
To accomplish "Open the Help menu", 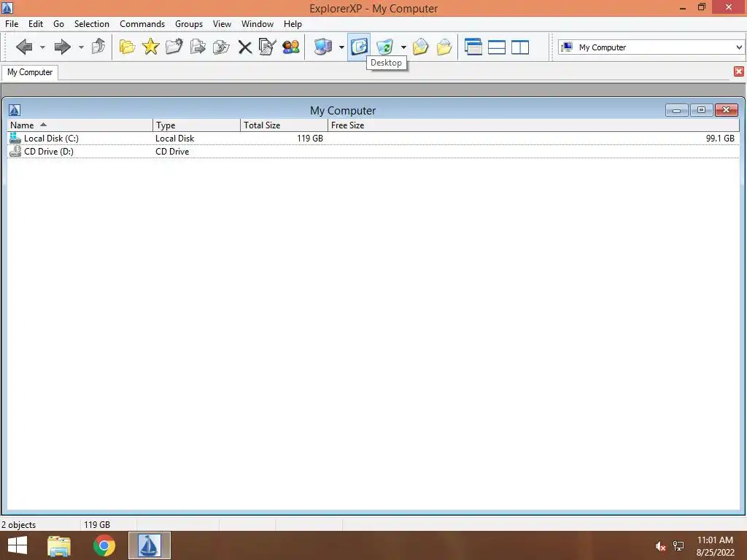I will click(x=293, y=24).
